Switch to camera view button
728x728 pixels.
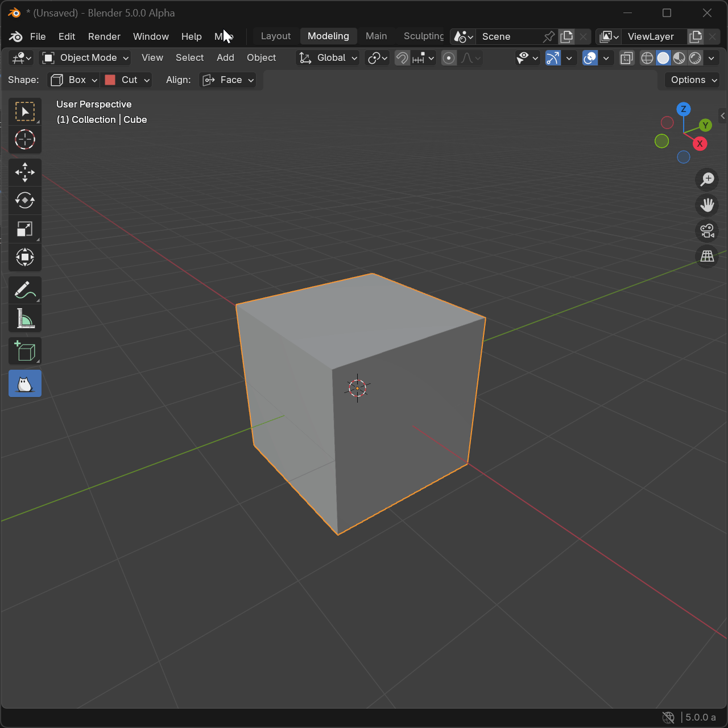pos(707,231)
